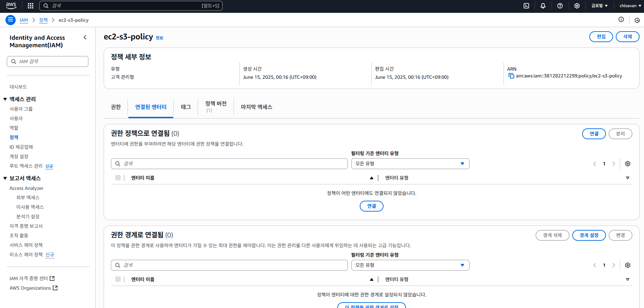Focus the top console search field
Screen dimensions: 644x308
pyautogui.click(x=131, y=6)
